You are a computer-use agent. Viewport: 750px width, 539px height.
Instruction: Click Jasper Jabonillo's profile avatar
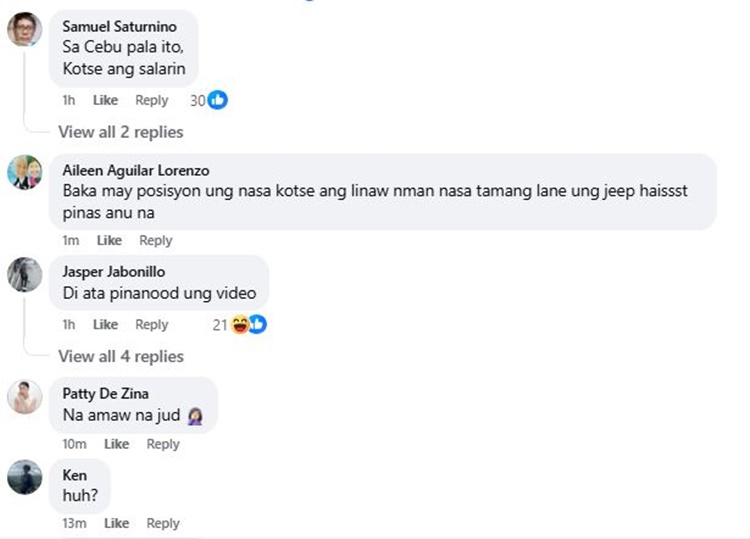click(x=24, y=274)
